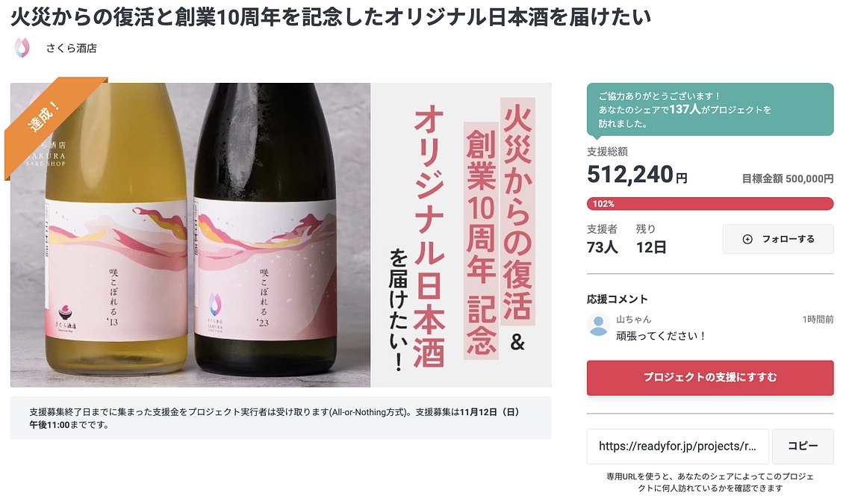Click the red 102% progress bar
Image resolution: width=849 pixels, height=504 pixels.
pos(709,203)
